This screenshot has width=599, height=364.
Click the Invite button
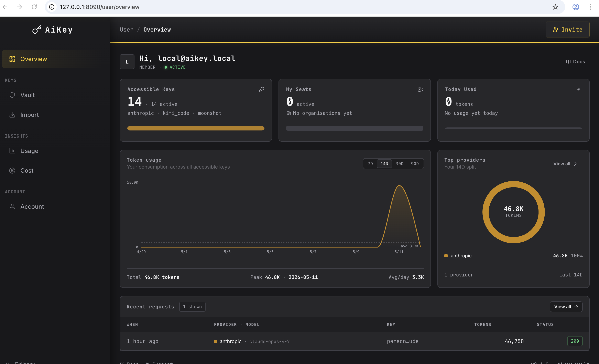coord(567,30)
